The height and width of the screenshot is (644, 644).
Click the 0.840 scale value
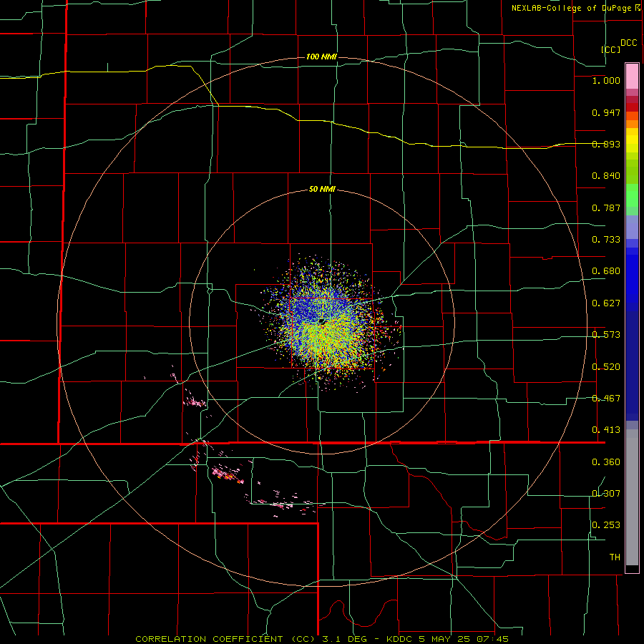pos(606,176)
